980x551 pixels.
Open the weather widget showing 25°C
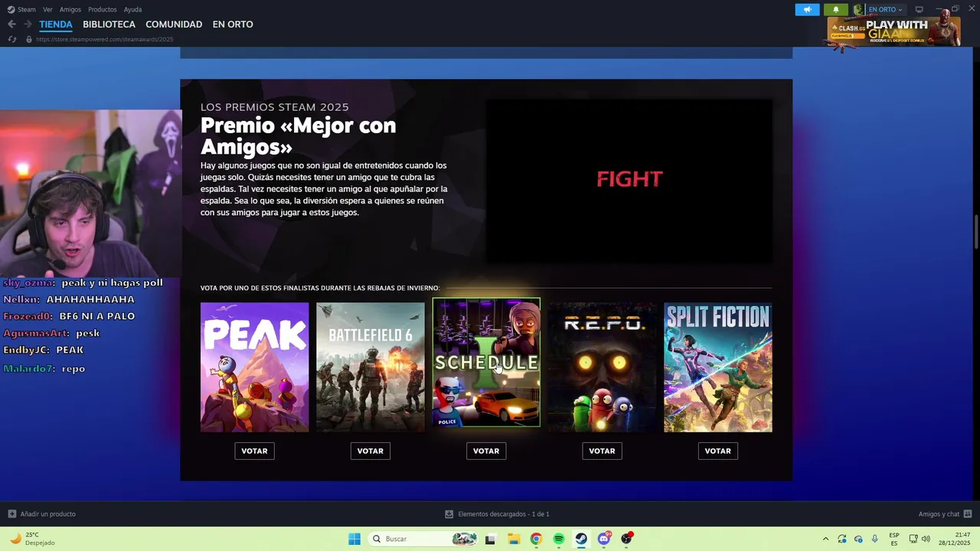(31, 539)
